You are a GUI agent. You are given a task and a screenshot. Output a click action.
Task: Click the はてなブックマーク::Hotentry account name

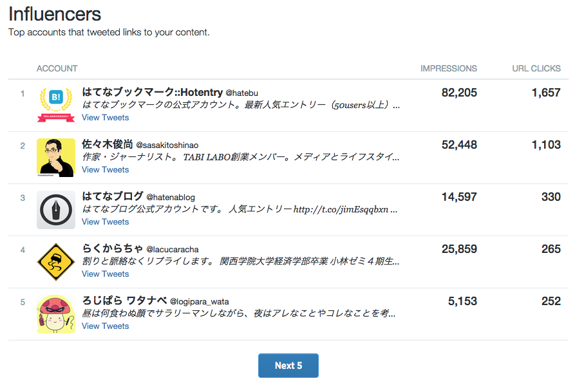(x=152, y=93)
